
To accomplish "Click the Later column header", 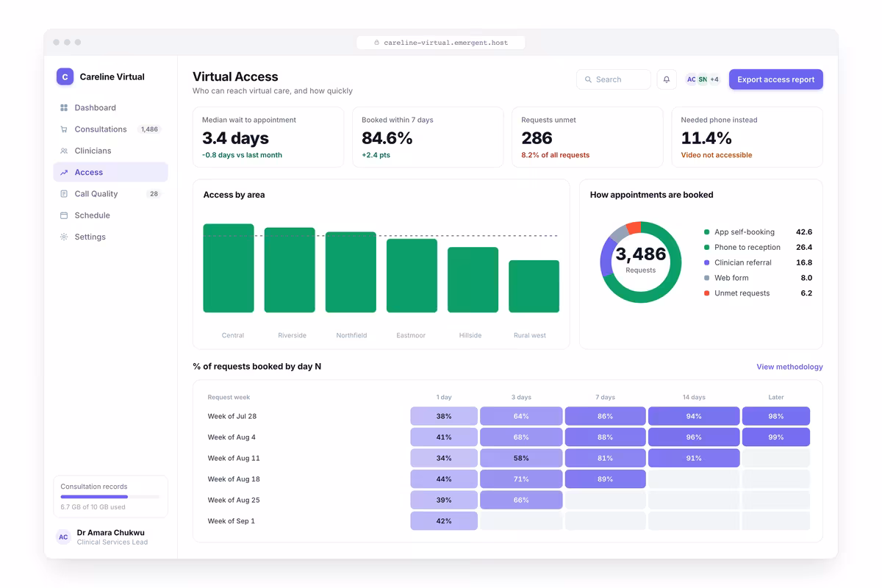I will coord(776,397).
